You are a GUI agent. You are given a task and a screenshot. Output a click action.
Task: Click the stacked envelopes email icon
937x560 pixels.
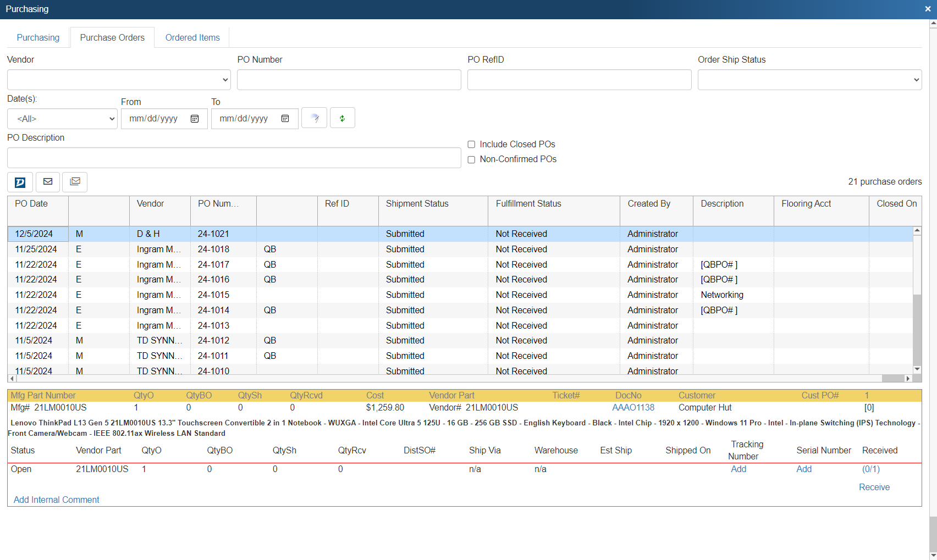click(x=75, y=182)
